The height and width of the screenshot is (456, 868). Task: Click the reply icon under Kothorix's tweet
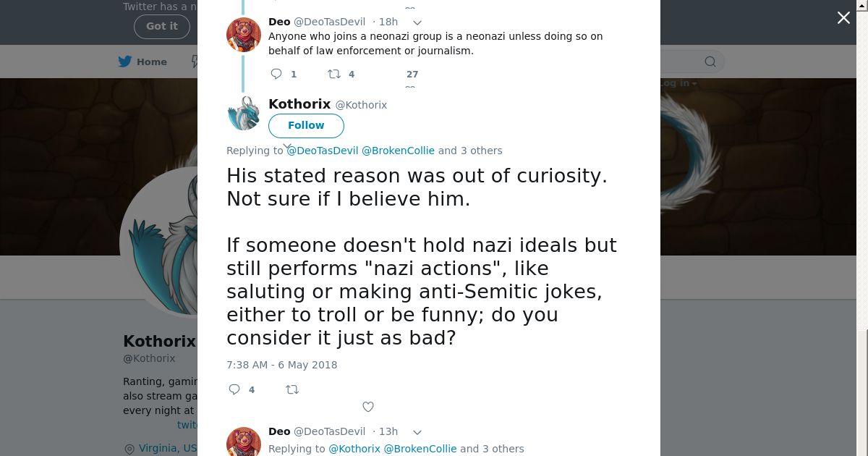click(x=234, y=389)
